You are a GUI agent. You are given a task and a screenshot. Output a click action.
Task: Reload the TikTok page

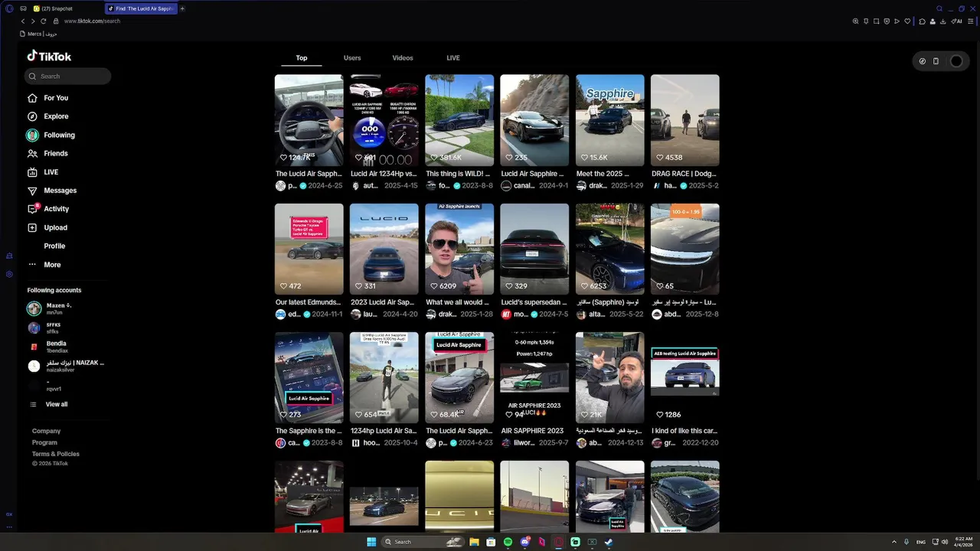44,21
